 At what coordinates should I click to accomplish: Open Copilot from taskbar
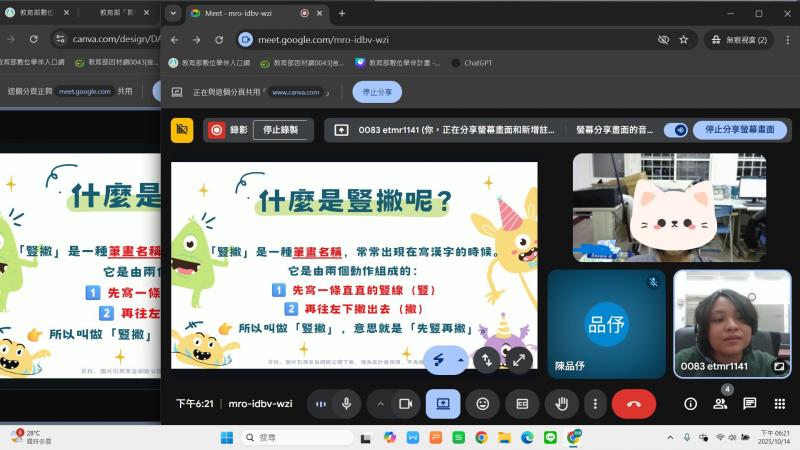[x=390, y=438]
